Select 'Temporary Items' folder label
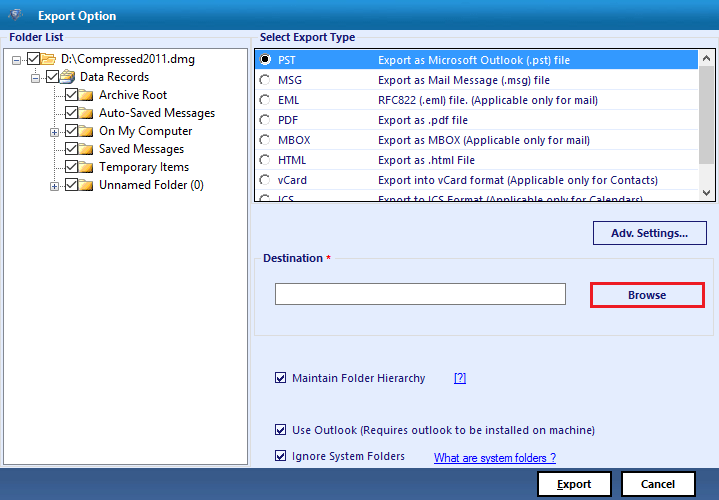This screenshot has height=500, width=719. [144, 167]
